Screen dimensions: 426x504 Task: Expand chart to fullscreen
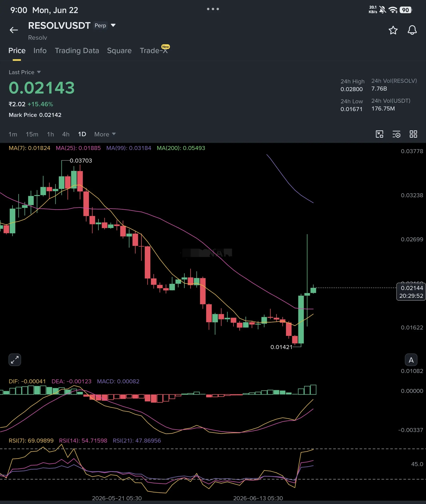(15, 360)
